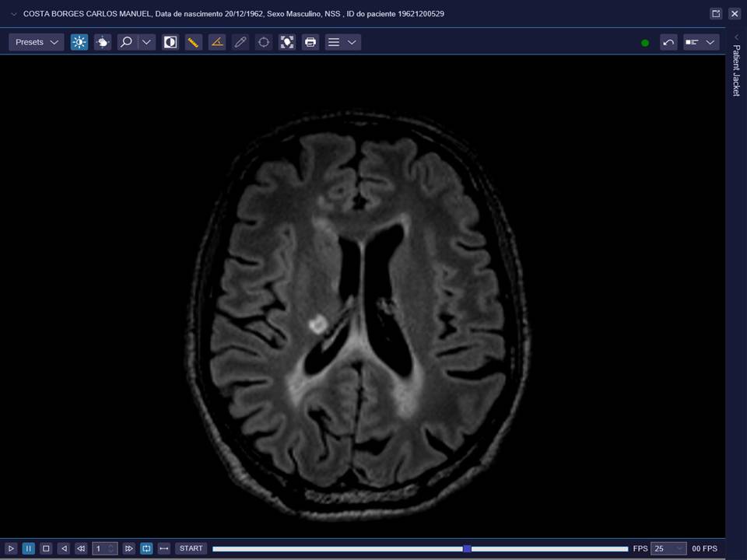The width and height of the screenshot is (747, 560).
Task: Open the Patient Jacket side tab
Action: (x=736, y=70)
